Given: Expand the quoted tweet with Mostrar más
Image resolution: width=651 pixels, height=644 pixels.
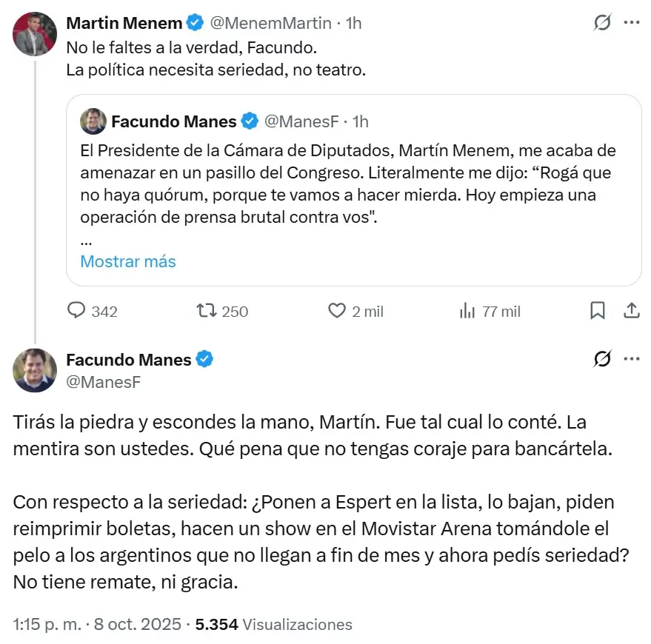Looking at the screenshot, I should 127,261.
